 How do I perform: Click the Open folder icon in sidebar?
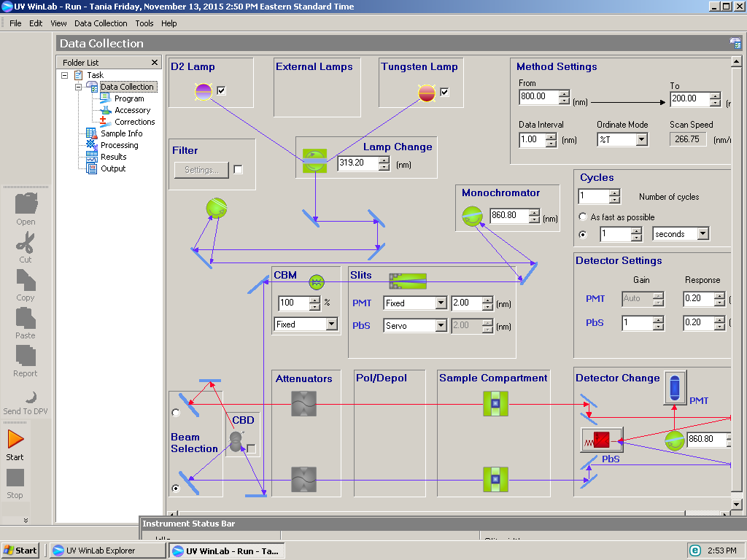(26, 204)
